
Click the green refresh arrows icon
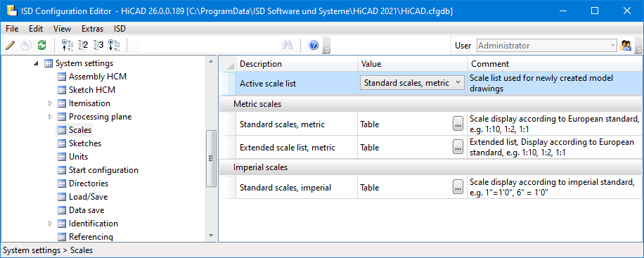pos(41,45)
